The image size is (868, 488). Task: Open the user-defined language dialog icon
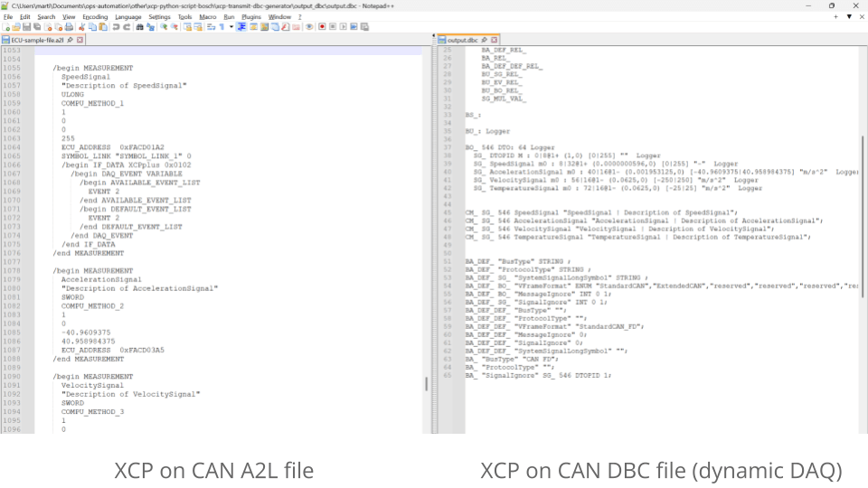[x=253, y=26]
